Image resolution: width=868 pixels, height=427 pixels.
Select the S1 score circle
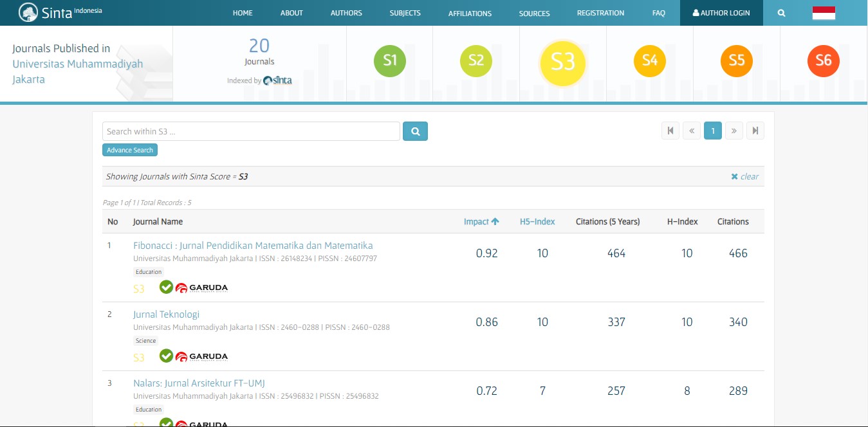[390, 61]
